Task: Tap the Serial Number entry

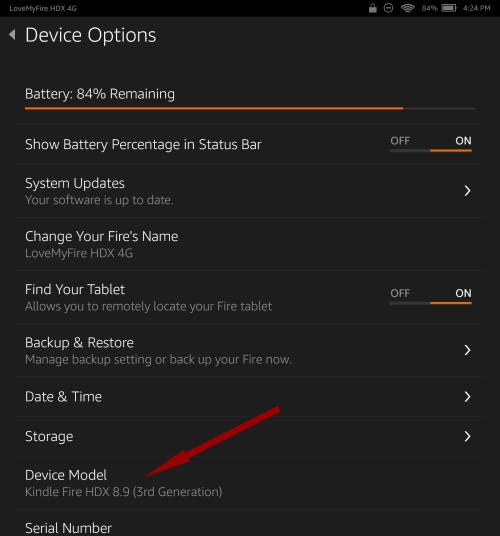Action: point(250,523)
